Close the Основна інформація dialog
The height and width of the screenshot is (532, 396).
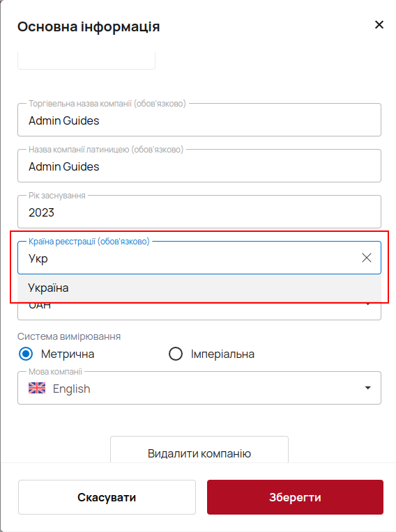tap(379, 25)
